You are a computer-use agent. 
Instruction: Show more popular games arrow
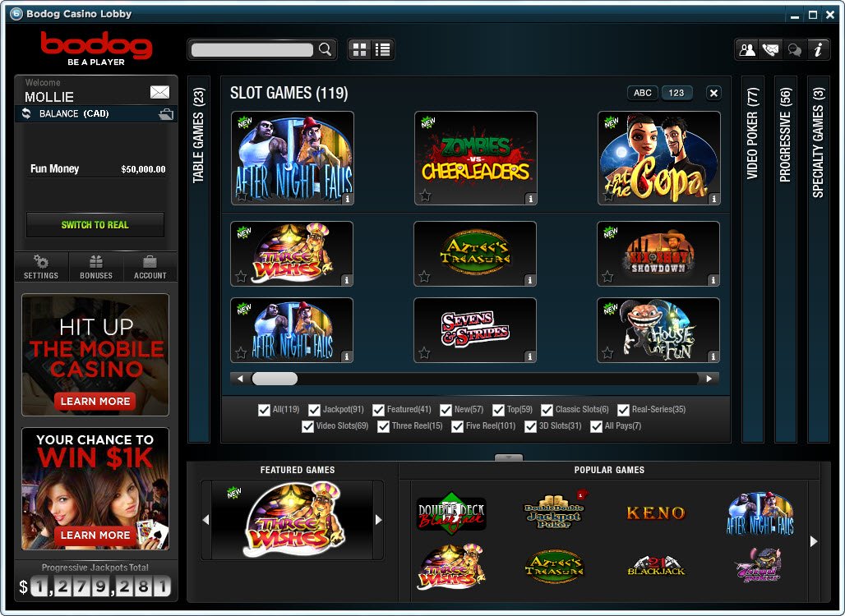[x=814, y=541]
